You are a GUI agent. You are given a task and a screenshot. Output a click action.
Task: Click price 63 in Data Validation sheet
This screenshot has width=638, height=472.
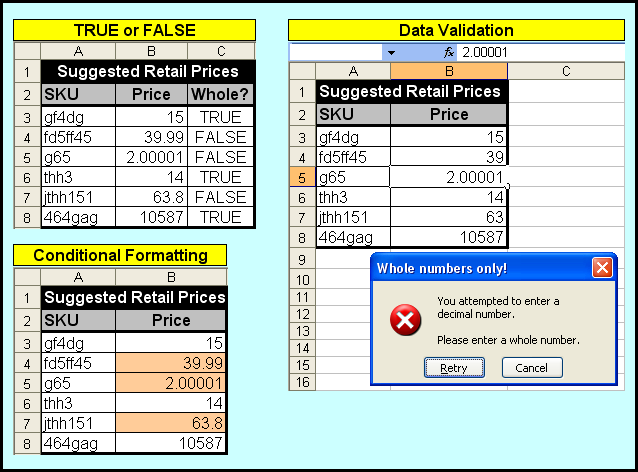[x=449, y=217]
